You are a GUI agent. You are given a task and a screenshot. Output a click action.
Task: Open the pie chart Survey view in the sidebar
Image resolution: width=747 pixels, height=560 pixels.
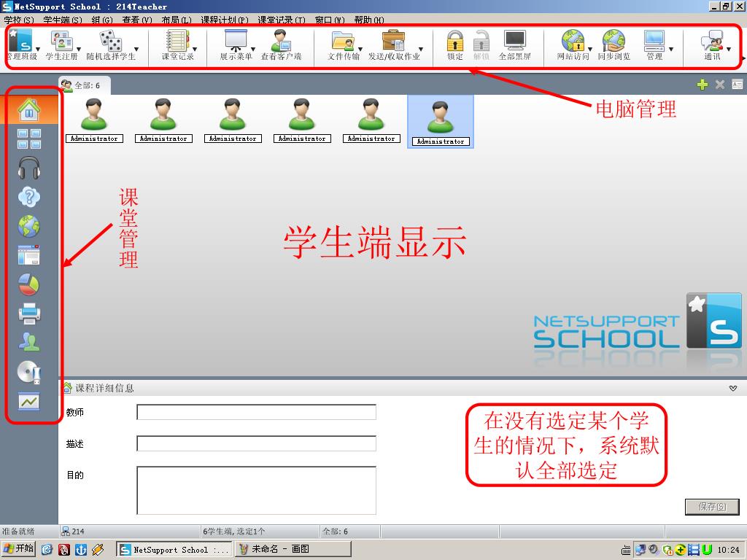[x=29, y=285]
